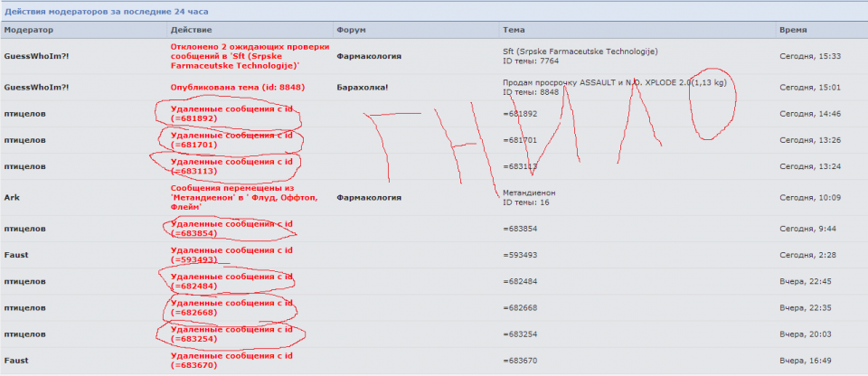Click the Модератор column header
The image size is (868, 376).
pyautogui.click(x=27, y=30)
